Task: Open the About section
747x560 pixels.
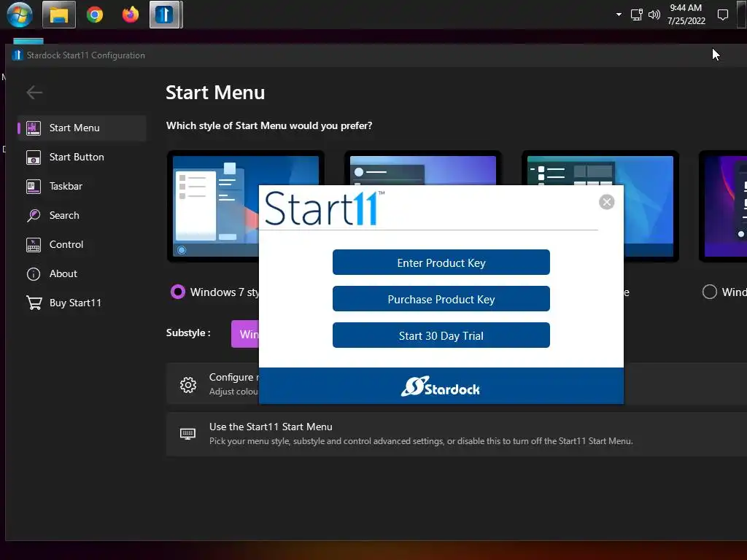Action: tap(82, 274)
